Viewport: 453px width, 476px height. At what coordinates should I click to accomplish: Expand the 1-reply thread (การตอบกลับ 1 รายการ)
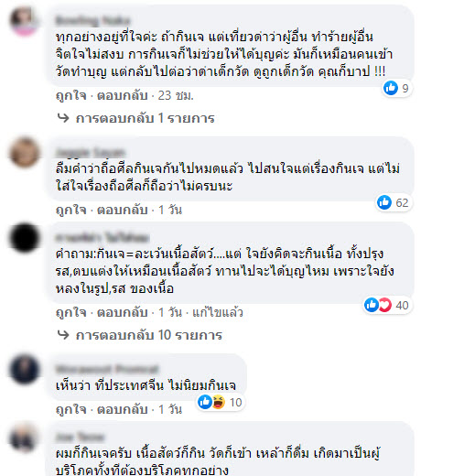click(145, 118)
